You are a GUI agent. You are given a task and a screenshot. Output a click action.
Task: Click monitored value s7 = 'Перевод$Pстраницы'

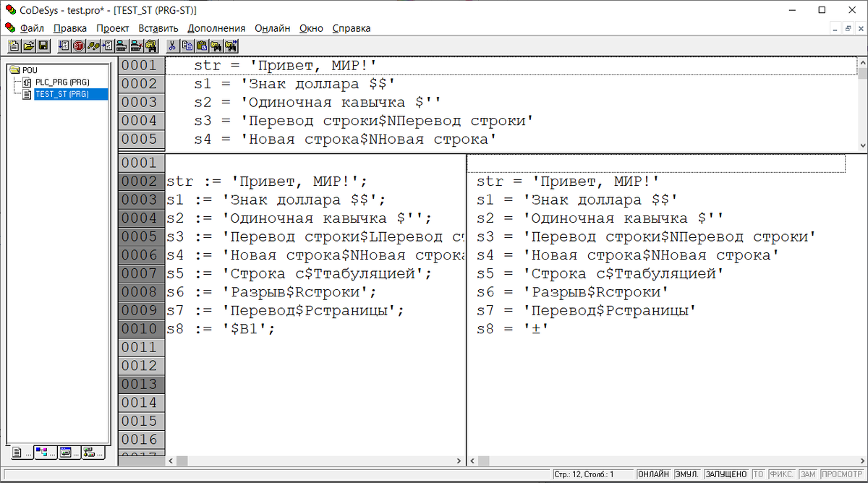point(586,310)
